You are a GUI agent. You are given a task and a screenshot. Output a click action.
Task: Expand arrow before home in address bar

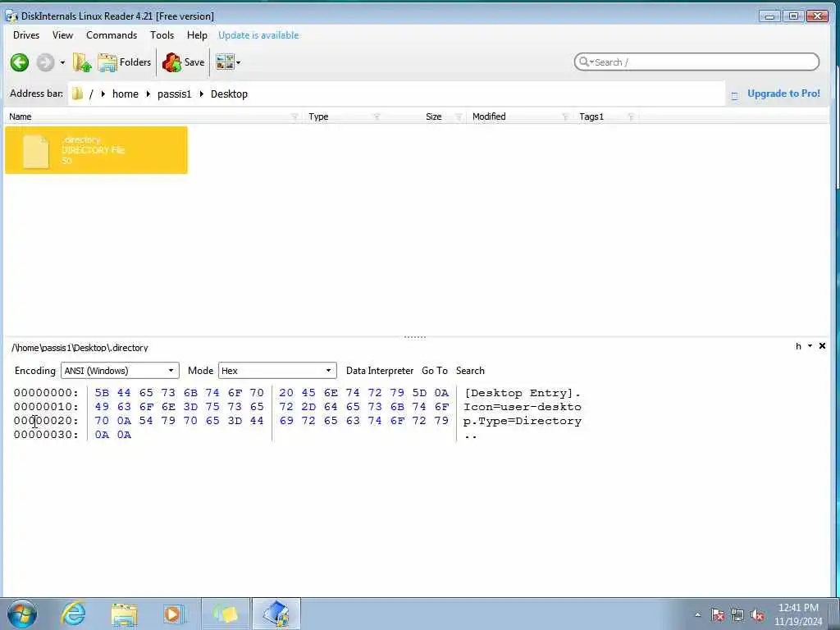[x=103, y=94]
